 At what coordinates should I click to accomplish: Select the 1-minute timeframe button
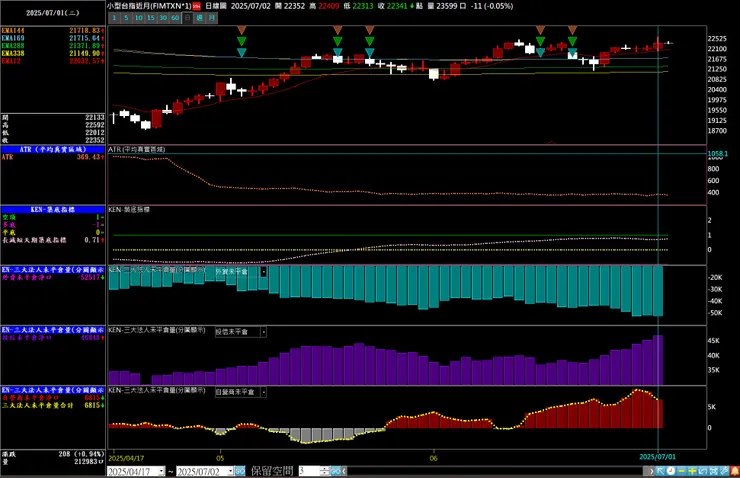(x=114, y=18)
